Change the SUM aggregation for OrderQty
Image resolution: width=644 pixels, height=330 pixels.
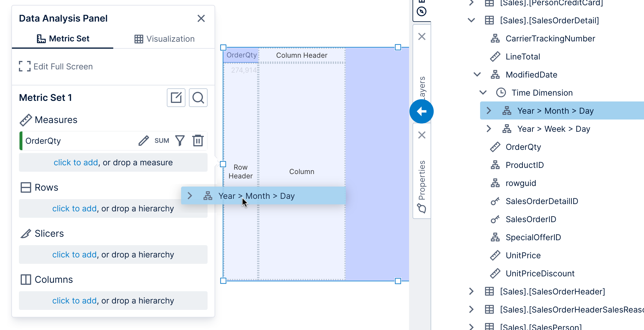pos(162,141)
